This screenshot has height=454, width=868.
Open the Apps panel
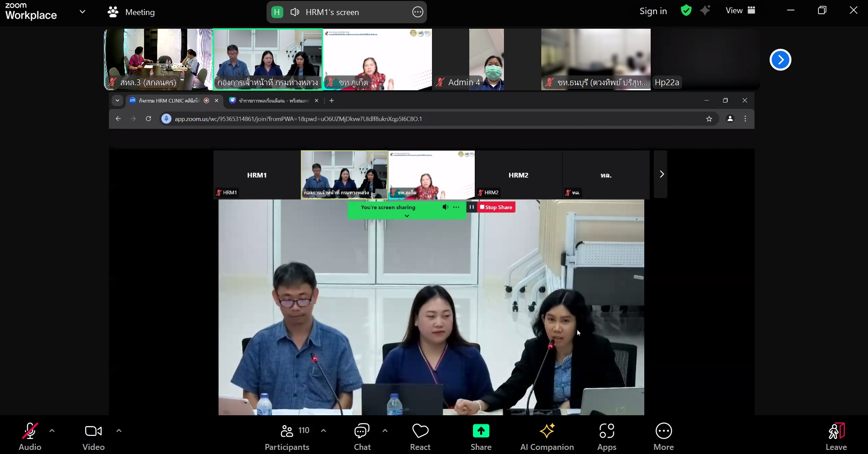[606, 436]
